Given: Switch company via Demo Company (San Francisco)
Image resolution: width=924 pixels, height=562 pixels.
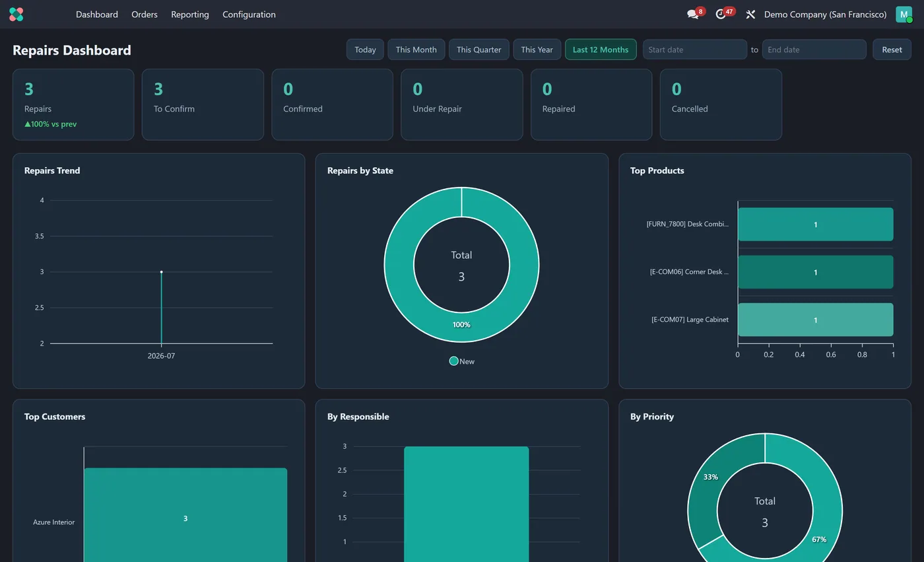Looking at the screenshot, I should (825, 15).
